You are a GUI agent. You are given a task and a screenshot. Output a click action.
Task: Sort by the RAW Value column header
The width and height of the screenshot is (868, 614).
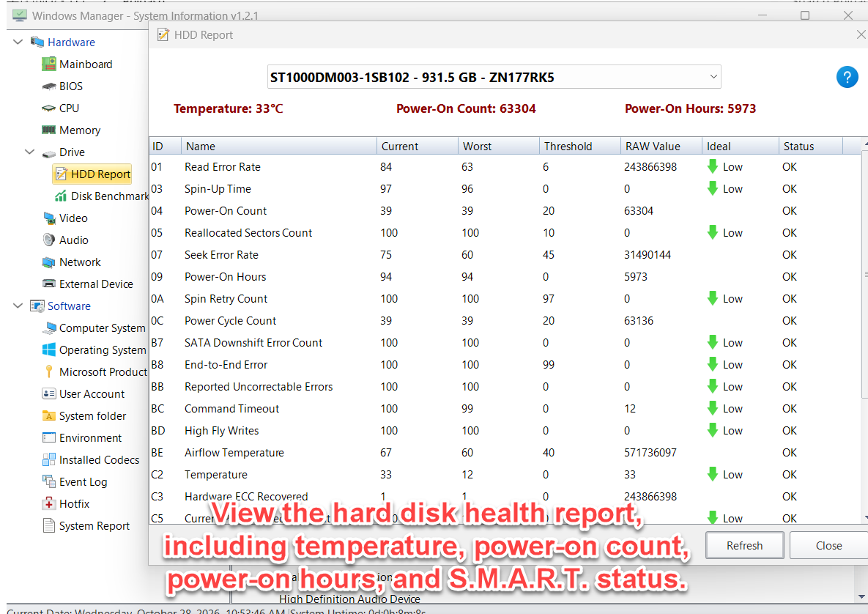coord(661,146)
